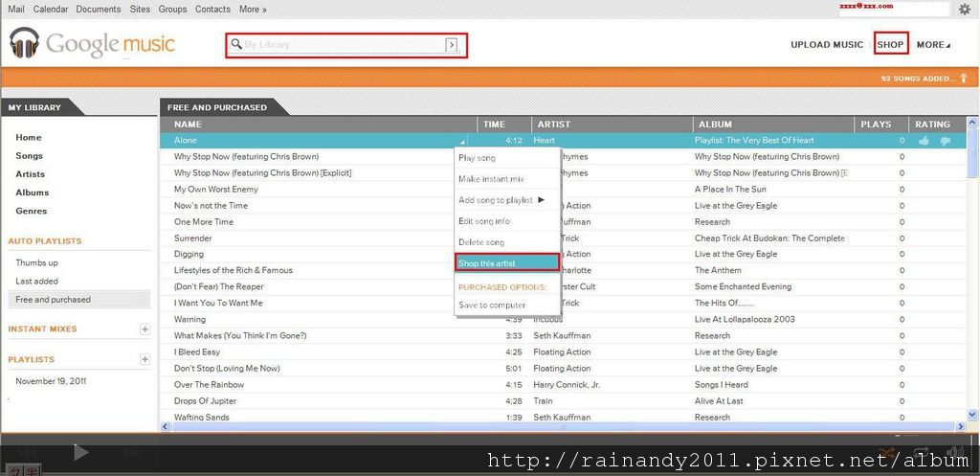This screenshot has width=980, height=476.
Task: Add a new instant mix
Action: click(x=145, y=329)
